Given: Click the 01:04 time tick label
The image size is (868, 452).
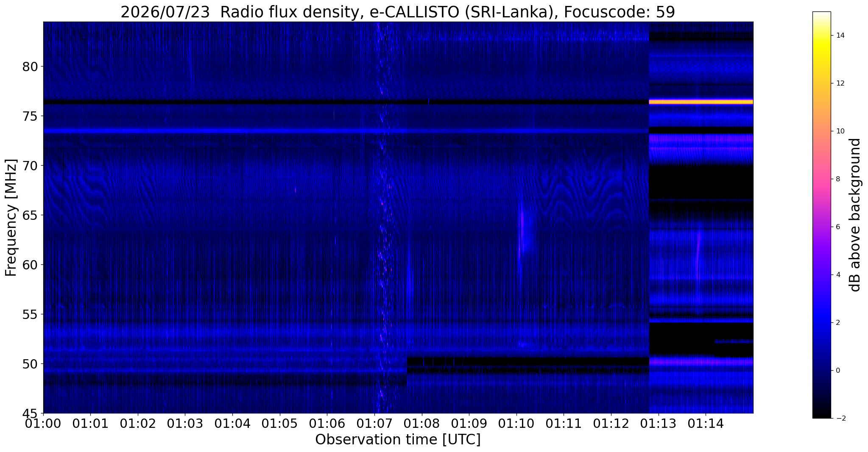Looking at the screenshot, I should tap(232, 423).
